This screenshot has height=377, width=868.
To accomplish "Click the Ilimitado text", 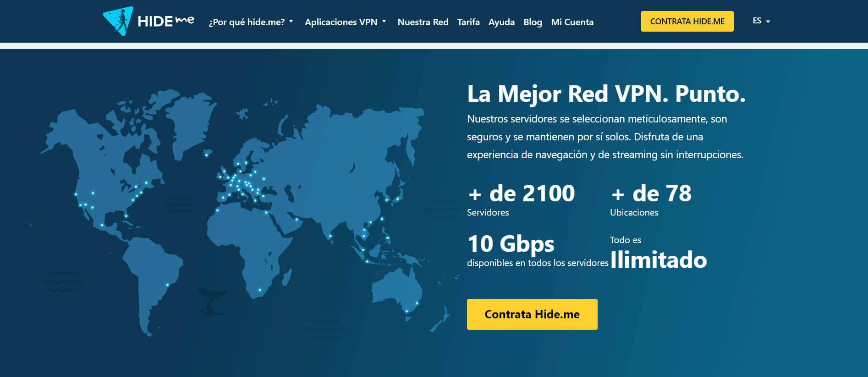I will pyautogui.click(x=659, y=260).
